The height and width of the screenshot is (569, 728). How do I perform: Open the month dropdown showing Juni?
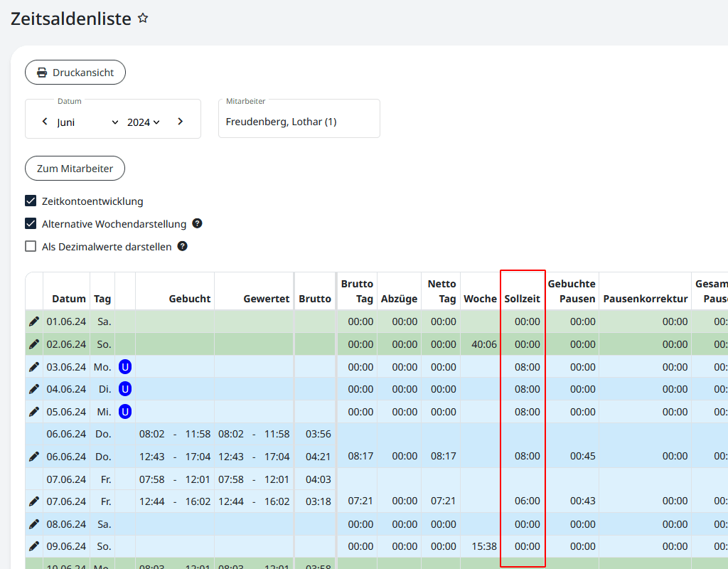[87, 122]
